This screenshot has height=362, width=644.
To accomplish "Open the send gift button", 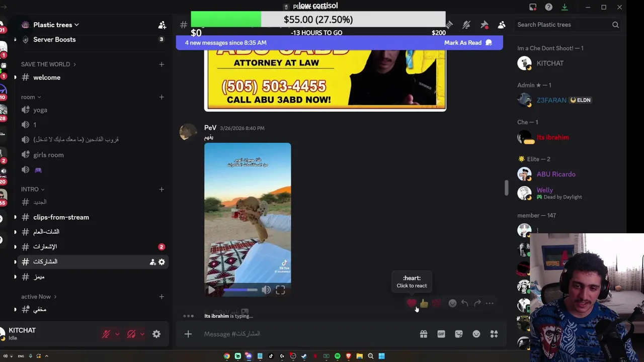I will [424, 334].
